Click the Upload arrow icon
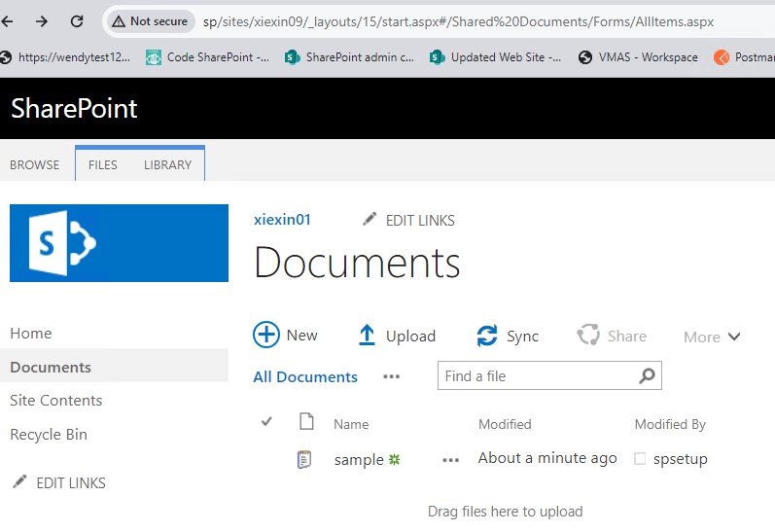 coord(367,335)
